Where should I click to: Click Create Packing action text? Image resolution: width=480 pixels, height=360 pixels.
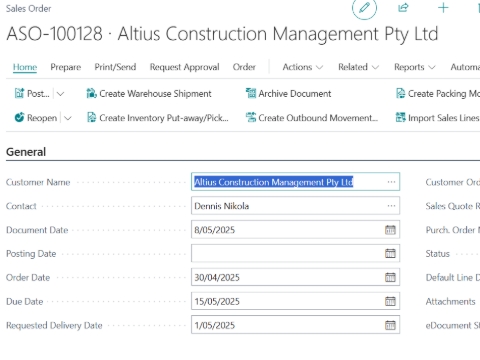coord(444,94)
